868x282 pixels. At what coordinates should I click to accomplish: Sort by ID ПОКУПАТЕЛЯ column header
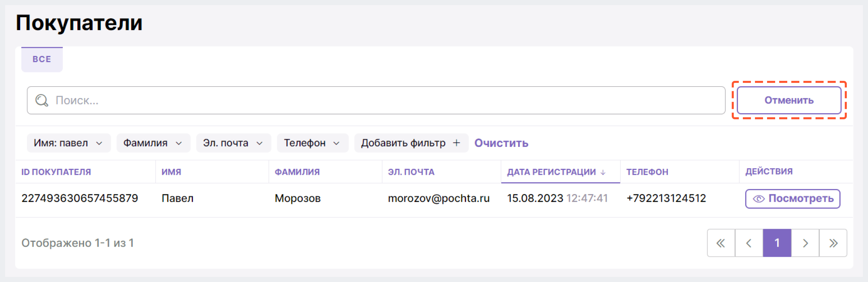(56, 172)
